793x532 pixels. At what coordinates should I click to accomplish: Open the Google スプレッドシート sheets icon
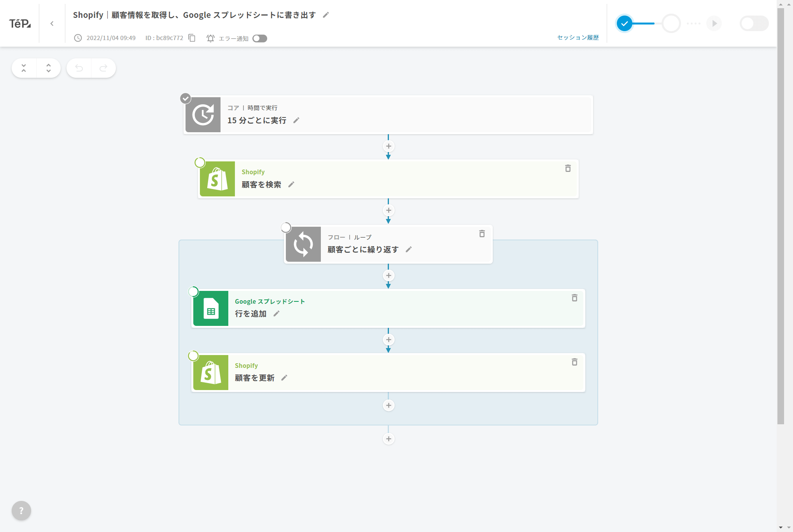211,308
